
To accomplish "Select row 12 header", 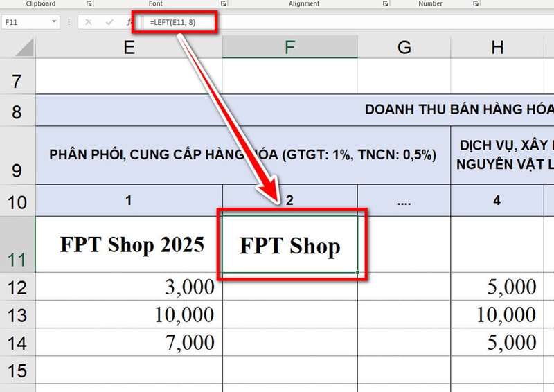I will pyautogui.click(x=17, y=287).
